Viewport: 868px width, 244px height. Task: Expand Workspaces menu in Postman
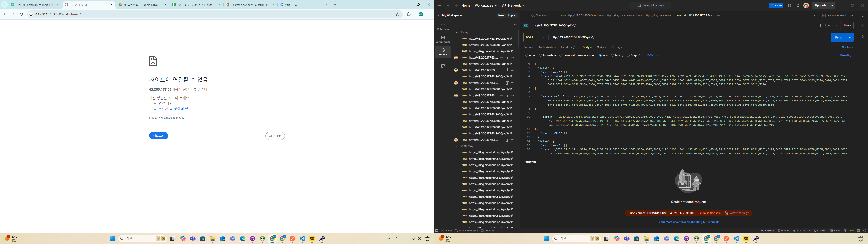(486, 5)
